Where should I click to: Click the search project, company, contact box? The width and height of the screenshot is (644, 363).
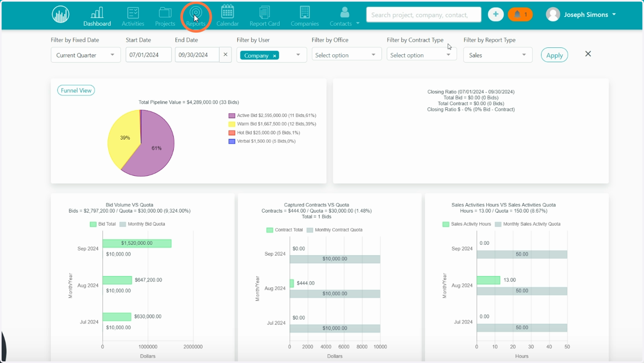[424, 14]
